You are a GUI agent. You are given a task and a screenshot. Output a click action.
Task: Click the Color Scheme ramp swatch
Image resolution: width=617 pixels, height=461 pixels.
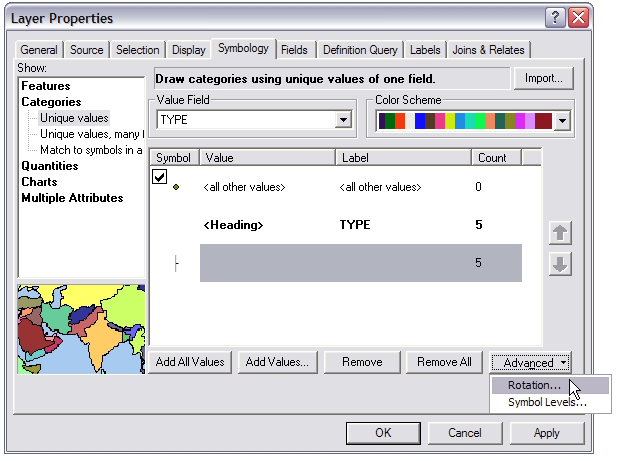465,121
